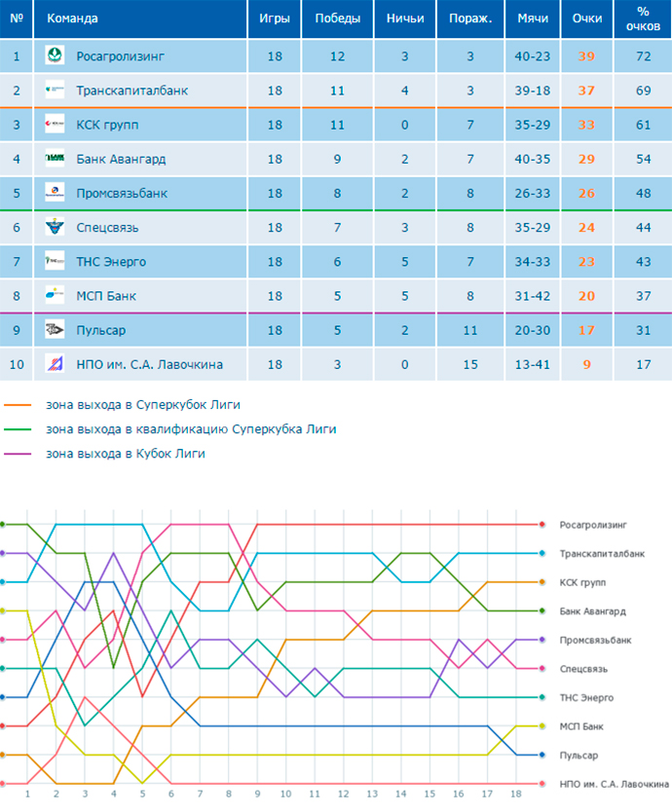Click Пульсар label in chart legend

pos(579,756)
